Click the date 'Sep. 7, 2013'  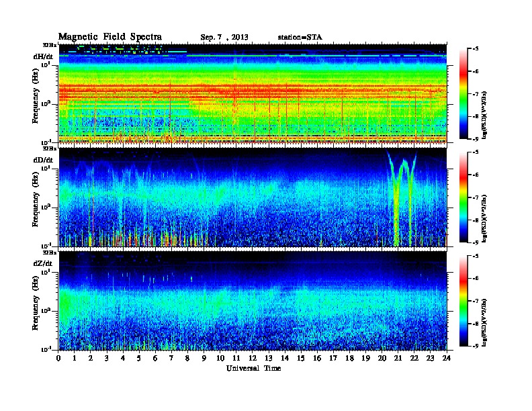click(224, 38)
